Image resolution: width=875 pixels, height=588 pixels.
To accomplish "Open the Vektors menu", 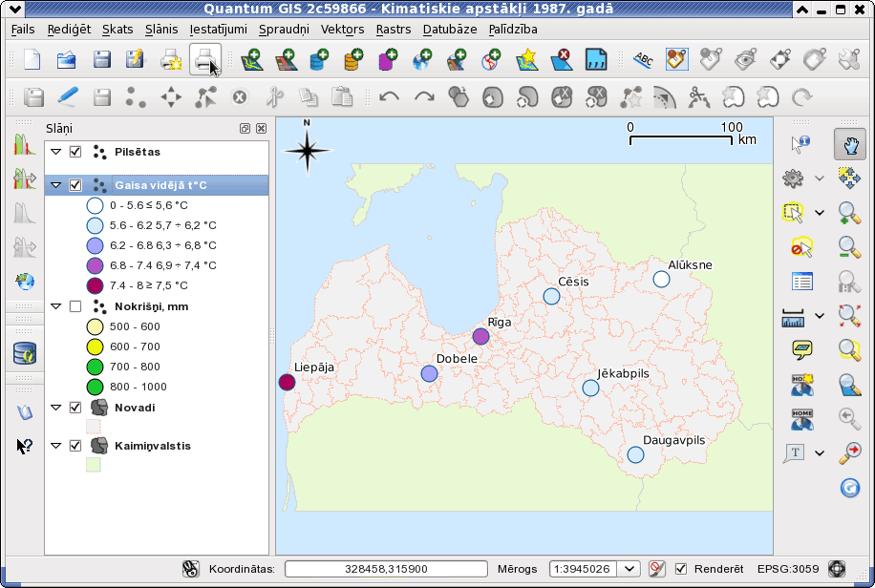I will [342, 29].
